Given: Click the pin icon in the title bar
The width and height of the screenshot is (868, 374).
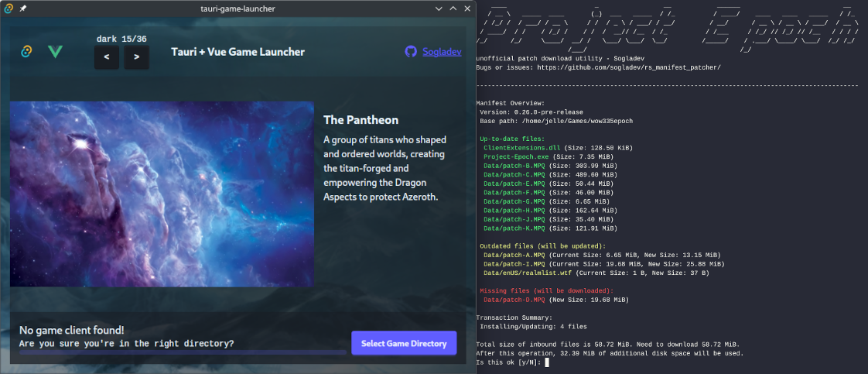Looking at the screenshot, I should [22, 9].
